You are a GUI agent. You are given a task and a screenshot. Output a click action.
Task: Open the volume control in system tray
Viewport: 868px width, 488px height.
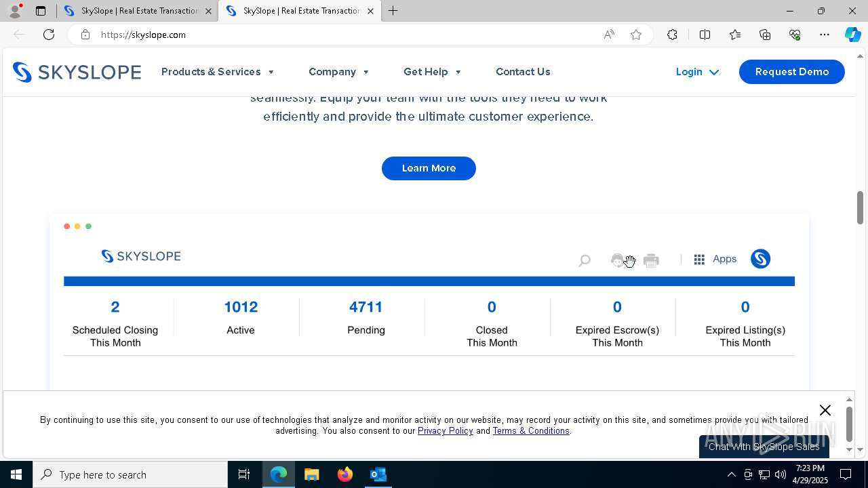tap(781, 474)
